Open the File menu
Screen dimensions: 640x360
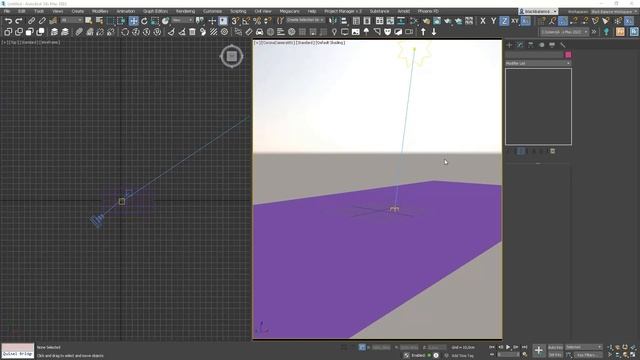[7, 11]
